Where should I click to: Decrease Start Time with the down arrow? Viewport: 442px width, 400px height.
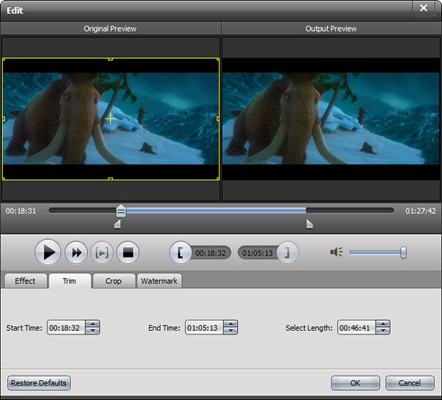[92, 331]
